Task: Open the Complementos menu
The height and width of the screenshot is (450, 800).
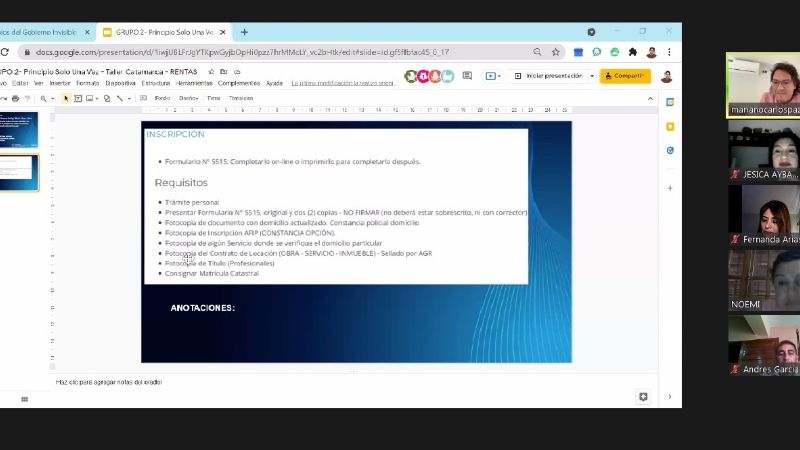Action: click(239, 83)
